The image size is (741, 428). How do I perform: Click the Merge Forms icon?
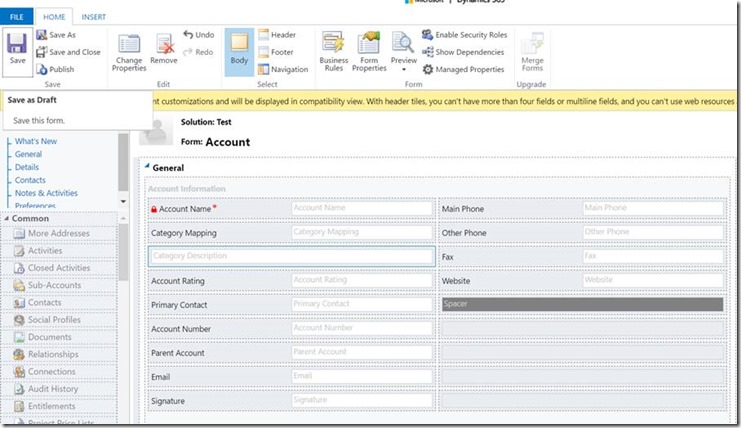[x=533, y=50]
